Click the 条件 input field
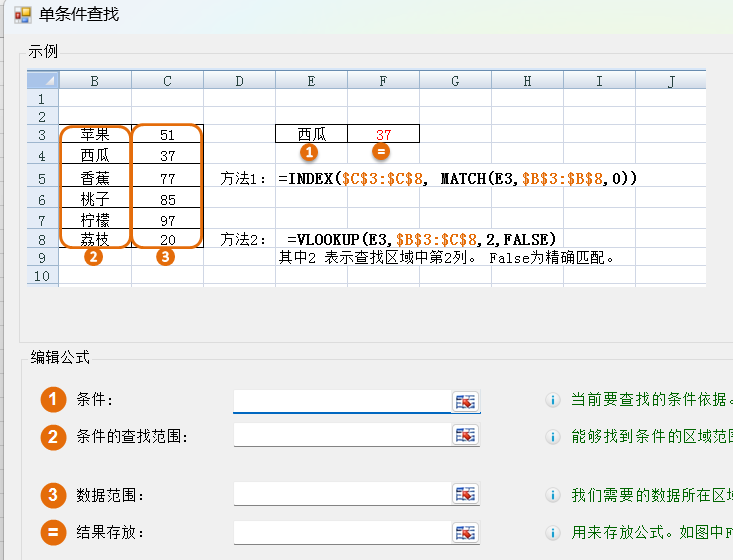This screenshot has height=560, width=733. pos(342,401)
